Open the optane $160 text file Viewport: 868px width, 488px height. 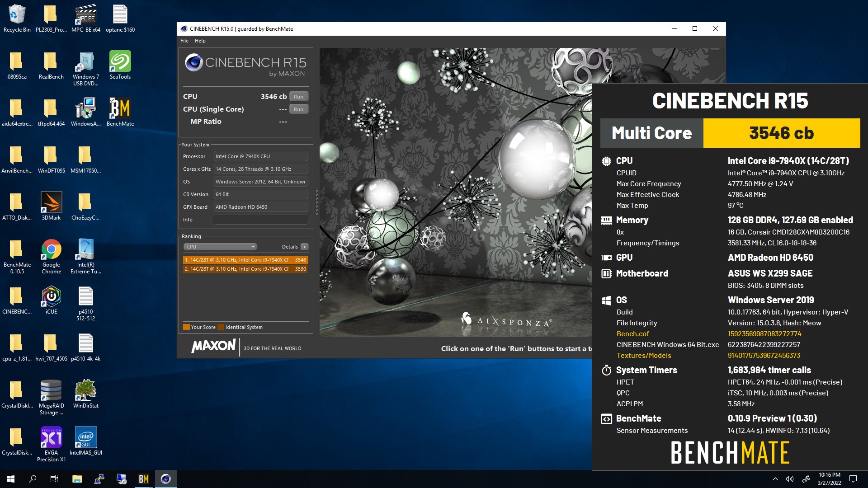(x=120, y=18)
